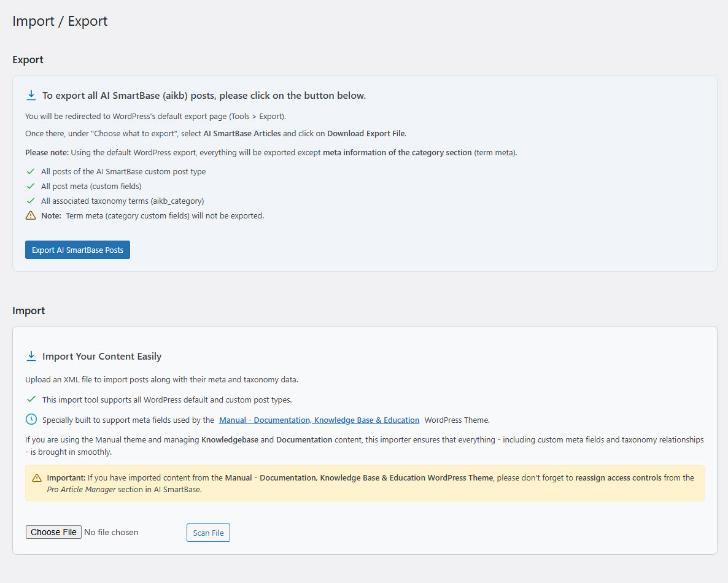Viewport: 728px width, 583px height.
Task: Click the download icon beside Import Your Content Easily
Action: [31, 357]
